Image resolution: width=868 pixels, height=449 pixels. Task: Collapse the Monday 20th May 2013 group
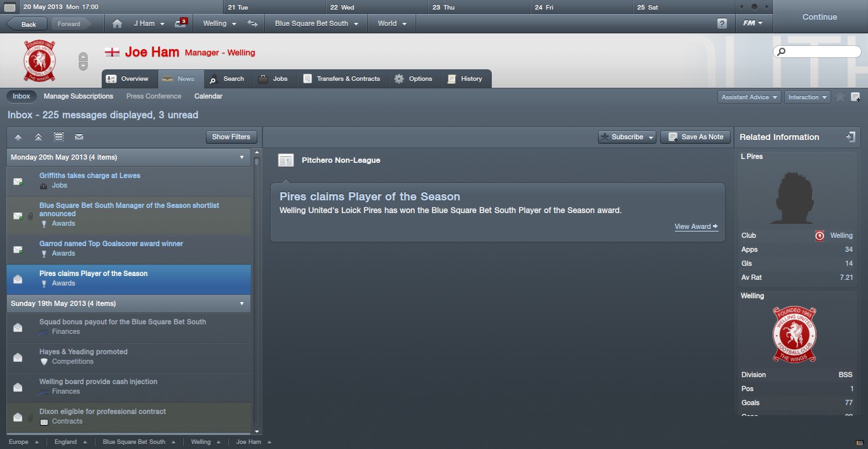[241, 157]
